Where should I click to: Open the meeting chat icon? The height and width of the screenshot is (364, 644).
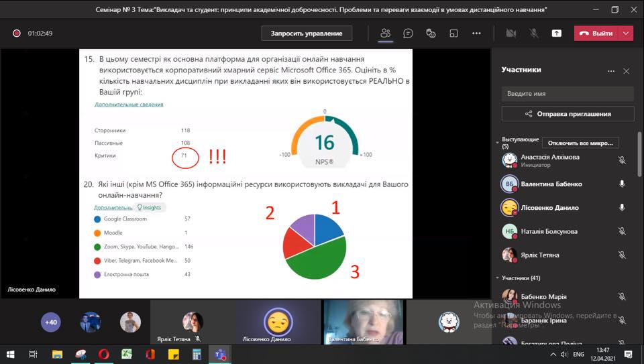[x=408, y=34]
